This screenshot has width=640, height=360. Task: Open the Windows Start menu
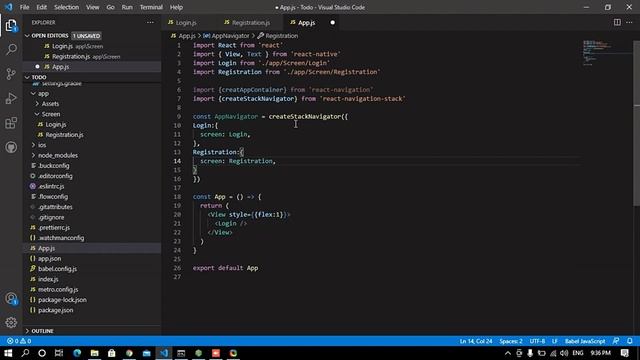pos(8,353)
